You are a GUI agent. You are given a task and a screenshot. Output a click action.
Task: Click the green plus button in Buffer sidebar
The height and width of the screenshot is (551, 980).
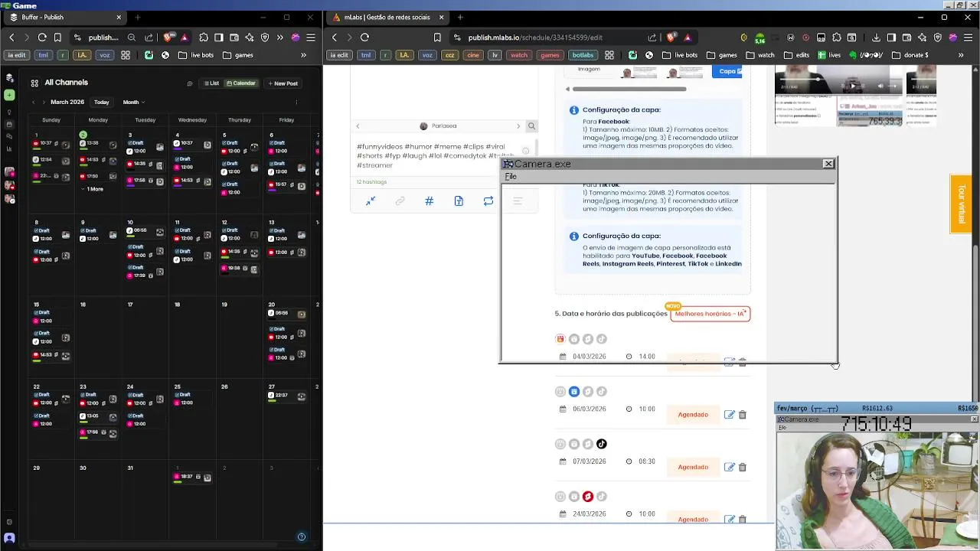click(x=9, y=95)
